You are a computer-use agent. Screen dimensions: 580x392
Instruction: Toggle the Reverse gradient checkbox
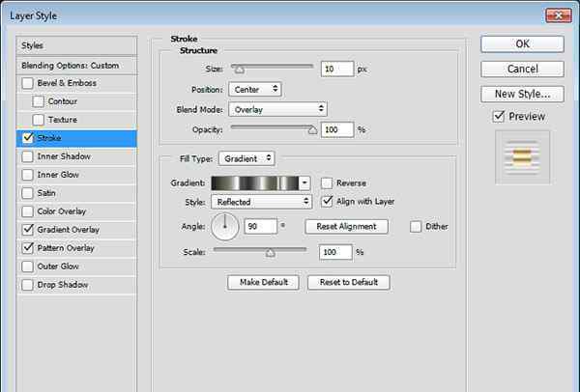328,182
